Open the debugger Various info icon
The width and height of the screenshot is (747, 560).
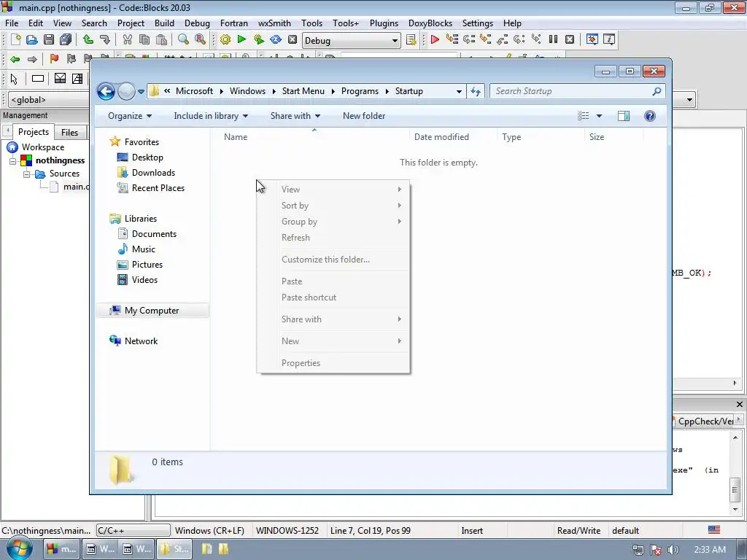coord(609,39)
